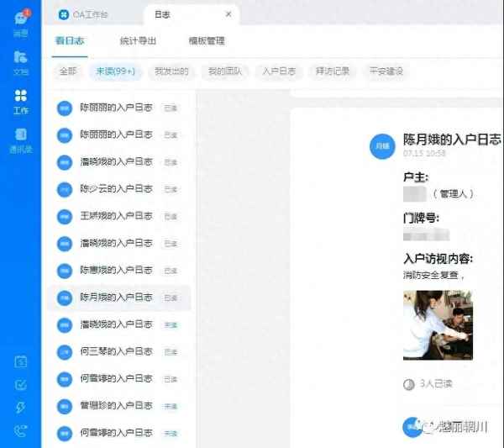Click avatar beside 陈少云的入户日志
The height and width of the screenshot is (448, 504).
pos(65,189)
